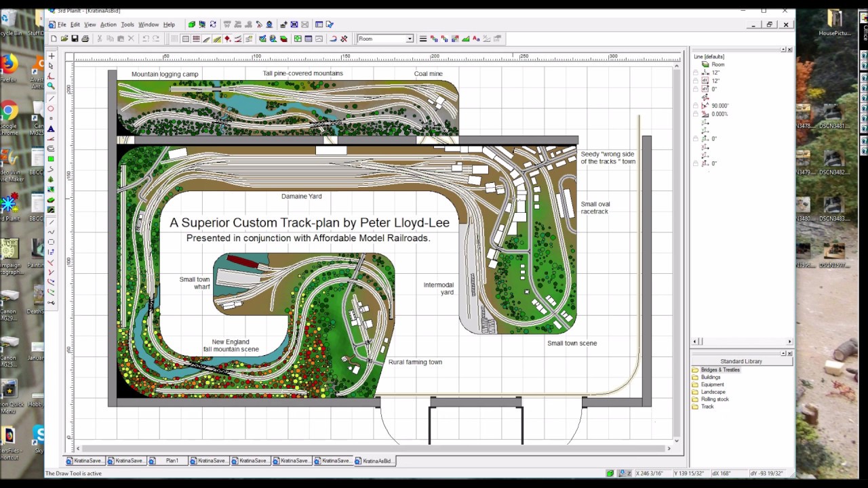Click the green gradient slope icon in toolbar
Screen dimensions: 868x488
click(x=465, y=39)
